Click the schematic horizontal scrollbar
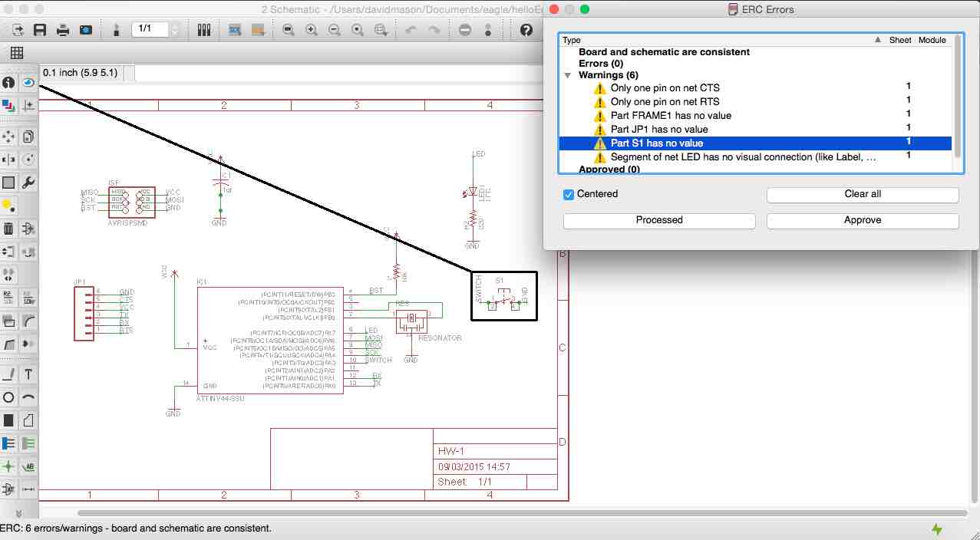The width and height of the screenshot is (980, 540). tap(522, 512)
